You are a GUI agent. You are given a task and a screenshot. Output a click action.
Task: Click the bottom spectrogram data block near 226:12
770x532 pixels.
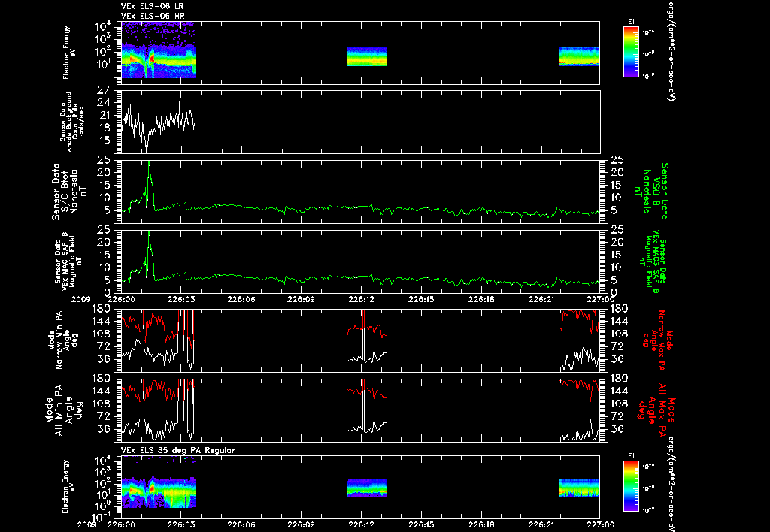pos(367,488)
